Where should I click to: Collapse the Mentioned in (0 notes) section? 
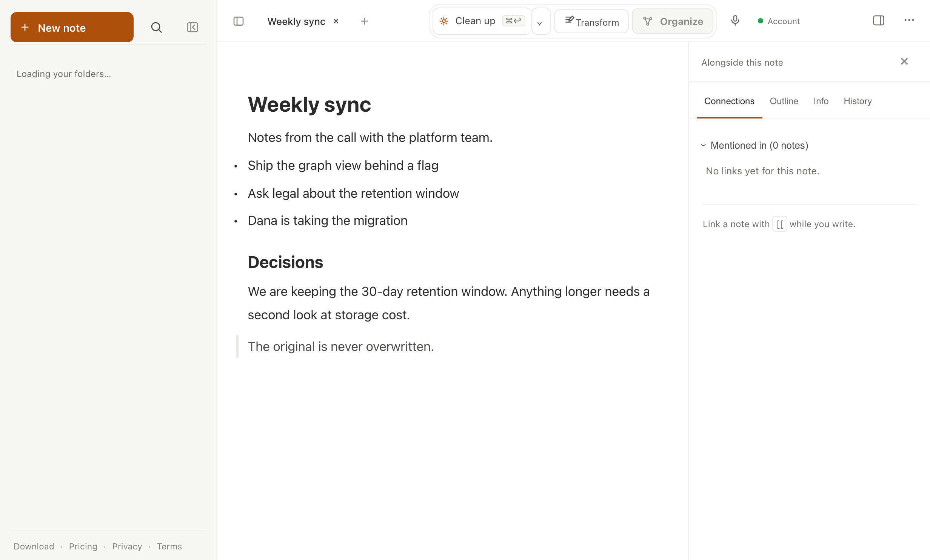(x=754, y=145)
